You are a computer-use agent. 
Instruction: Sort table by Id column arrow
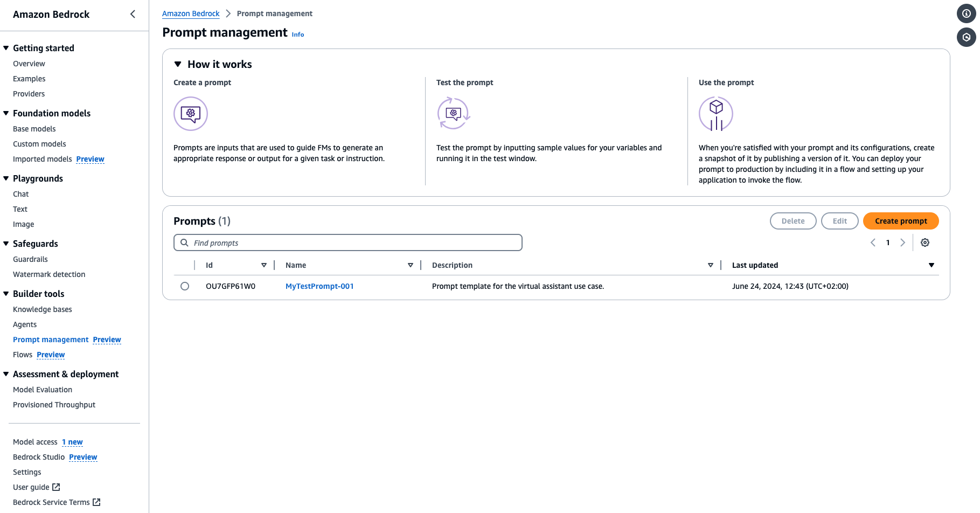click(264, 265)
